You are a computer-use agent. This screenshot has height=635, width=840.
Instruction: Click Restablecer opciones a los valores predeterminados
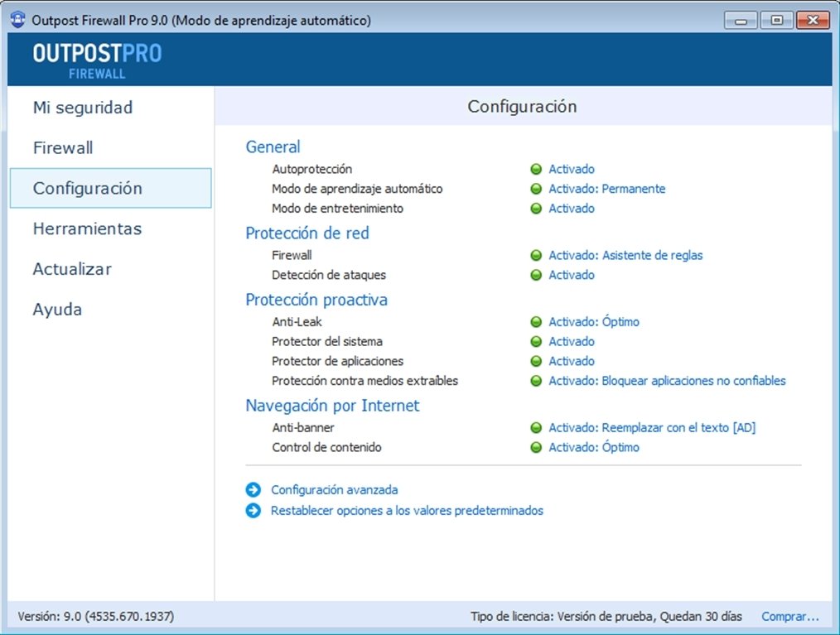(x=407, y=511)
